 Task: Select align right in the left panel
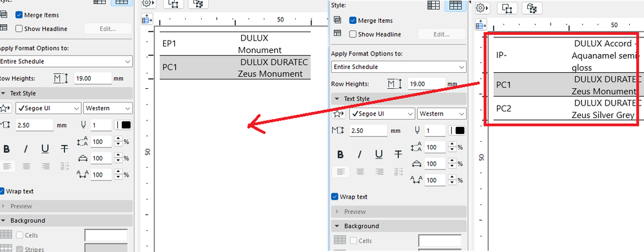pyautogui.click(x=46, y=166)
